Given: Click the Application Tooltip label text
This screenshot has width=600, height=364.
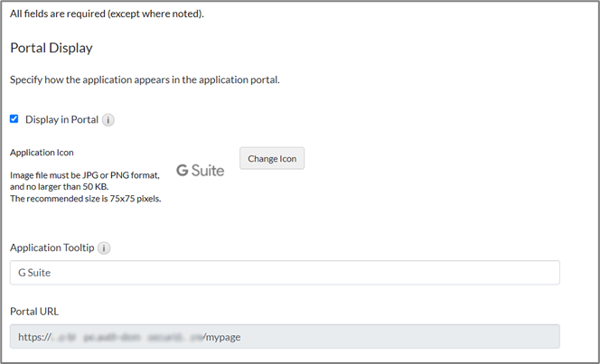Looking at the screenshot, I should click(52, 247).
